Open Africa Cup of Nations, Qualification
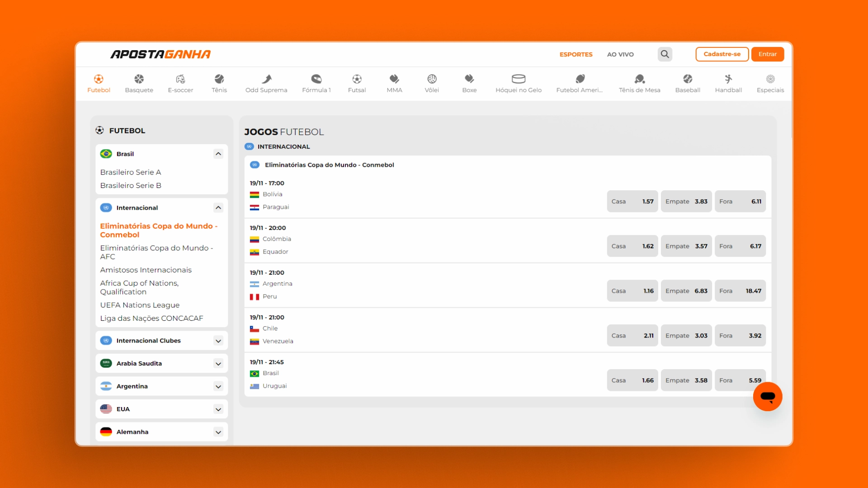 tap(139, 287)
